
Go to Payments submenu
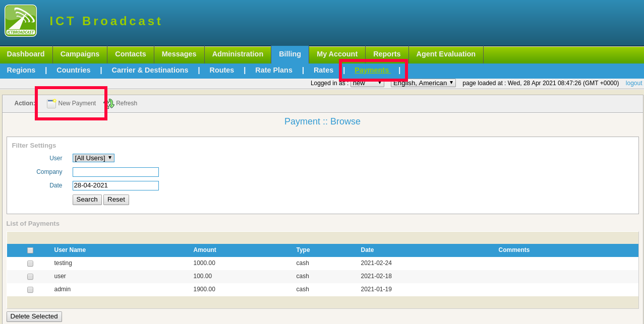(x=372, y=70)
